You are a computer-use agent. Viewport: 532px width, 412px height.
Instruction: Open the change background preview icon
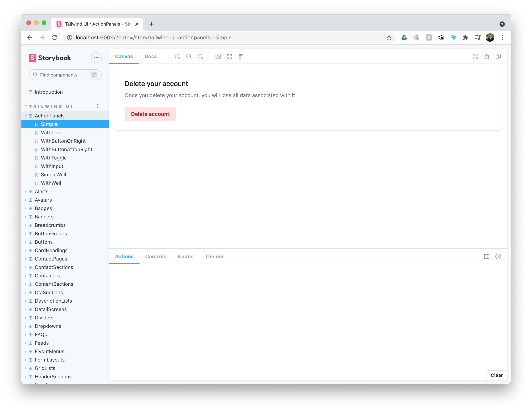coord(218,57)
